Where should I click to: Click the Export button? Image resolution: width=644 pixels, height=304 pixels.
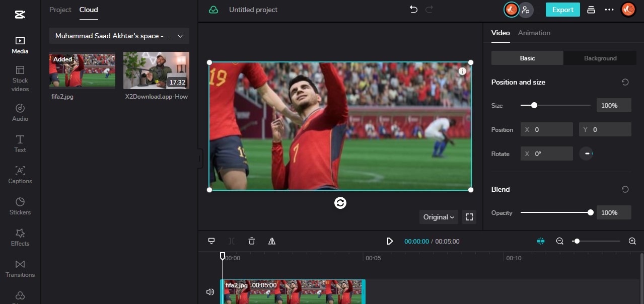(563, 10)
